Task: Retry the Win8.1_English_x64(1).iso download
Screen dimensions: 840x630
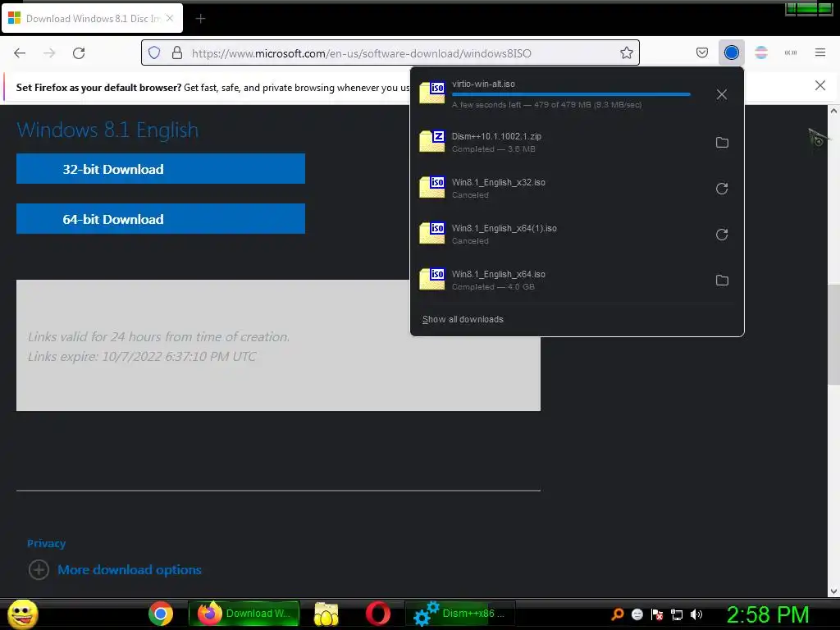Action: (x=722, y=235)
